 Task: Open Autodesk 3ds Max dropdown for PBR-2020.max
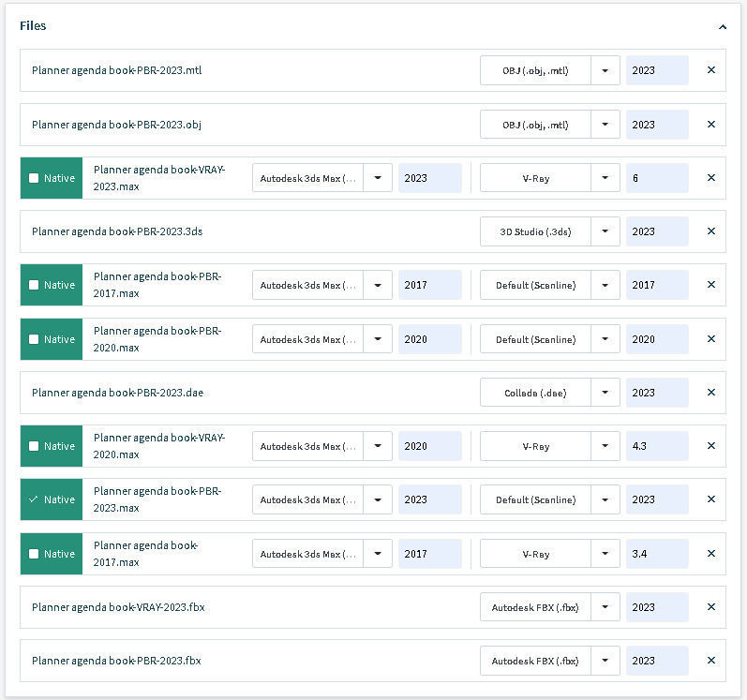378,339
